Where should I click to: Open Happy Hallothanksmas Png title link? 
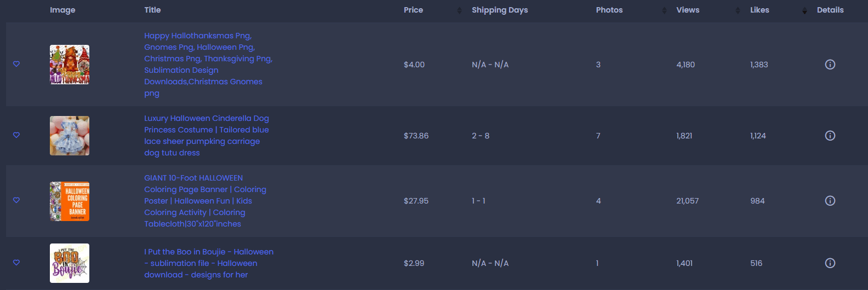pos(208,65)
